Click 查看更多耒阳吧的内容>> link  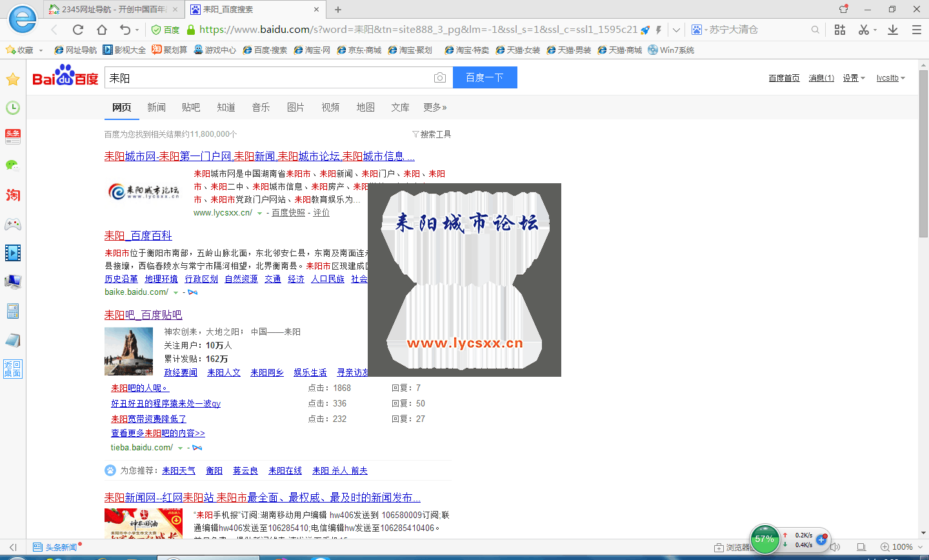(158, 434)
